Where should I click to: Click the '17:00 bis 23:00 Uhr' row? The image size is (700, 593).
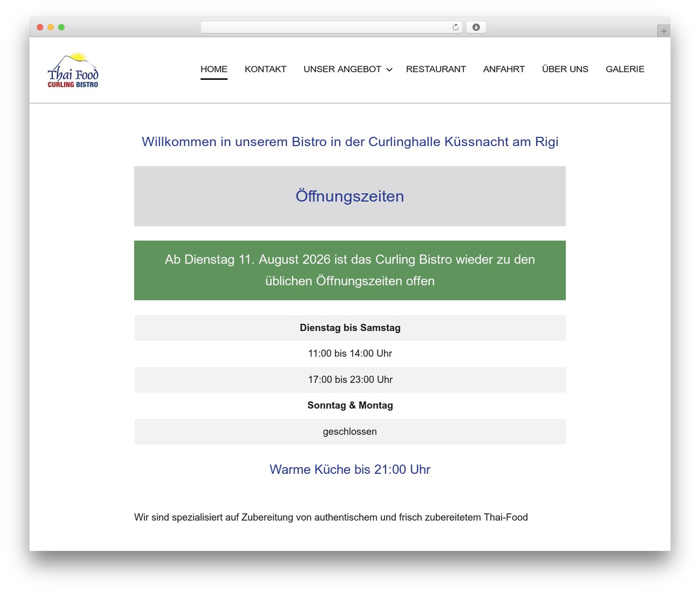[350, 380]
